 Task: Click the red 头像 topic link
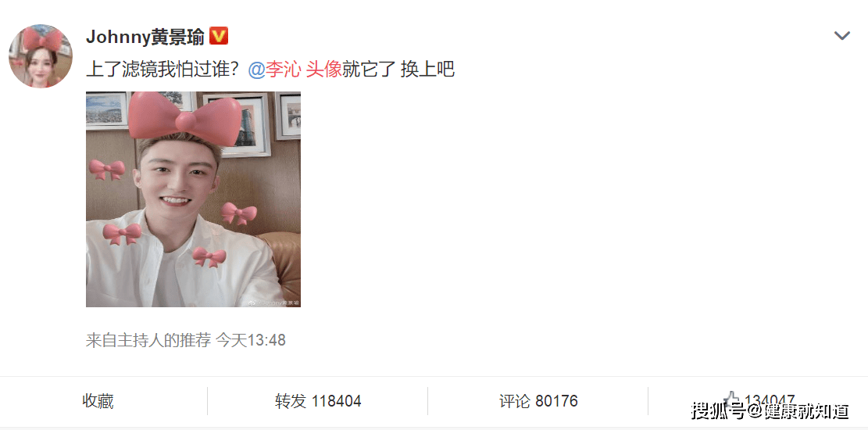point(323,70)
